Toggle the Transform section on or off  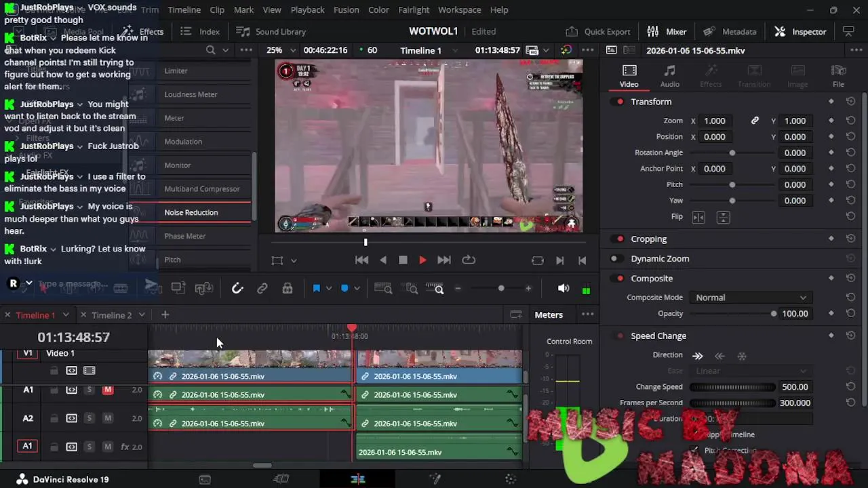pos(617,102)
